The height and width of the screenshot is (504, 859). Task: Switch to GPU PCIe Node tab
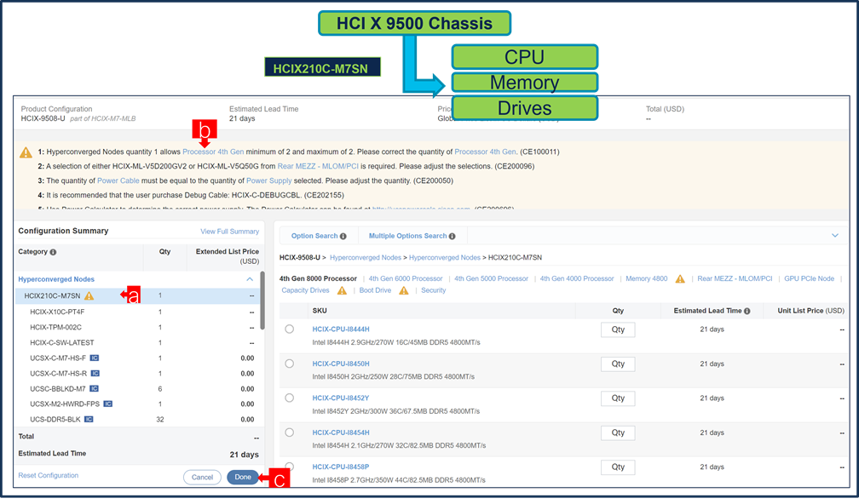[x=810, y=279]
